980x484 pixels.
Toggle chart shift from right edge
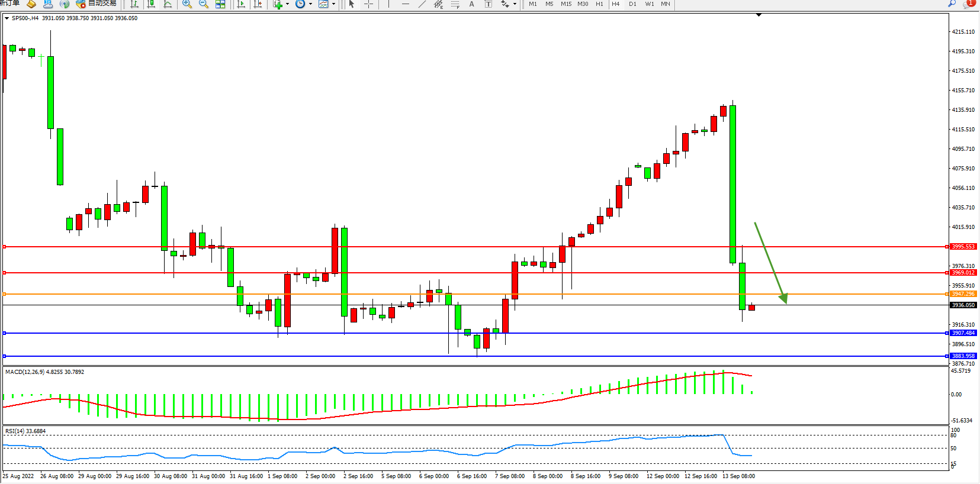[x=258, y=4]
